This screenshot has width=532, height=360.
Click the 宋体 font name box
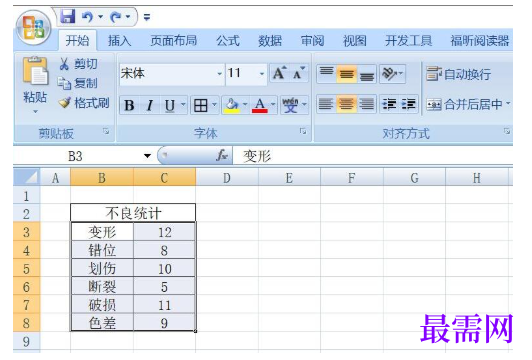coord(167,73)
